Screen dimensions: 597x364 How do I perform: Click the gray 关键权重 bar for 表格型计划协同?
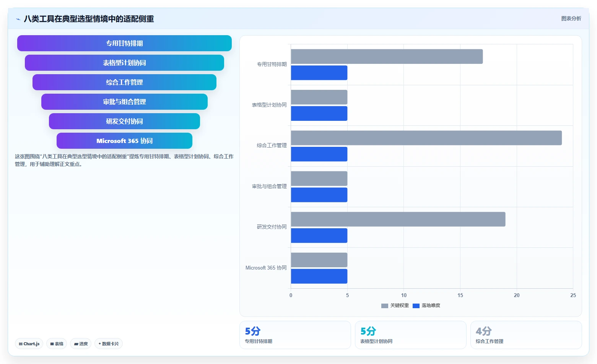319,97
